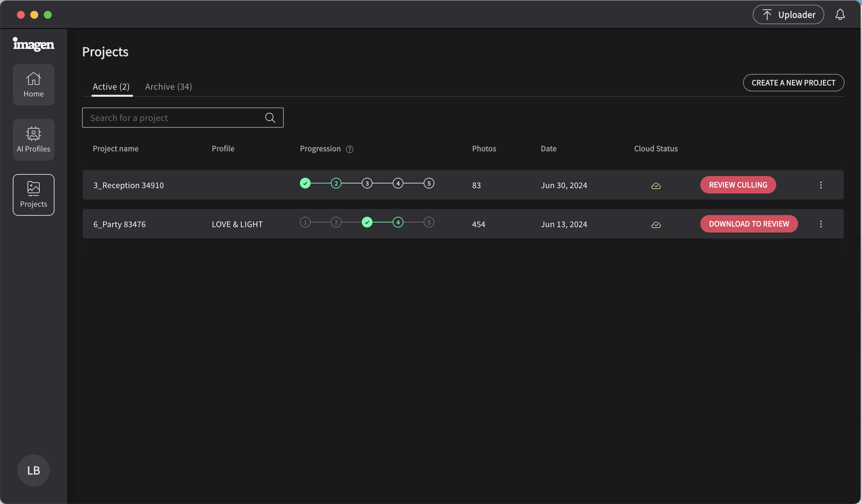Image resolution: width=862 pixels, height=504 pixels.
Task: Switch to the Archive (34) tab
Action: tap(168, 86)
